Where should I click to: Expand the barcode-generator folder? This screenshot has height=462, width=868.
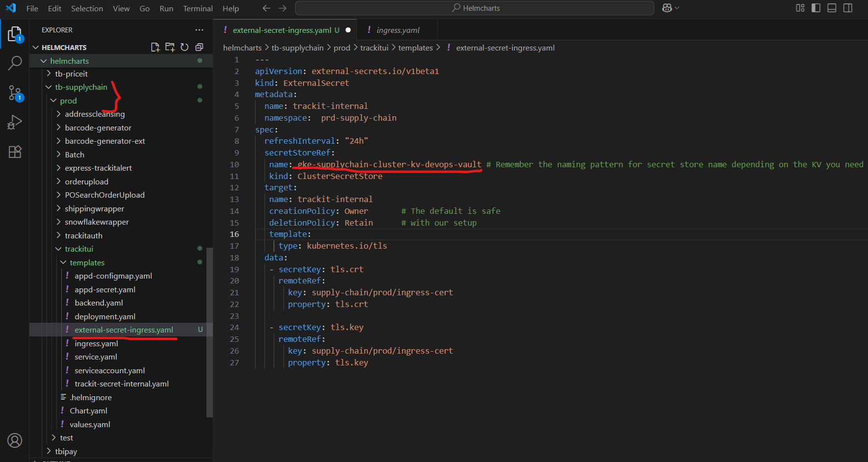tap(98, 128)
